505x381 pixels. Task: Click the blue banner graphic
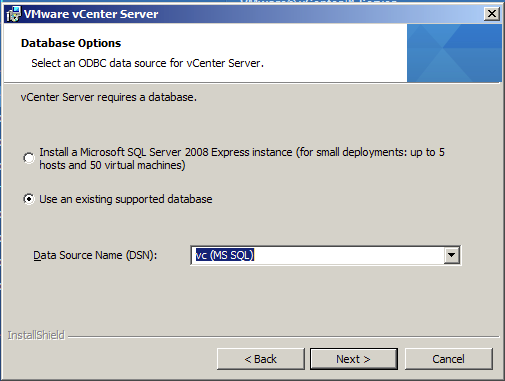click(x=454, y=53)
